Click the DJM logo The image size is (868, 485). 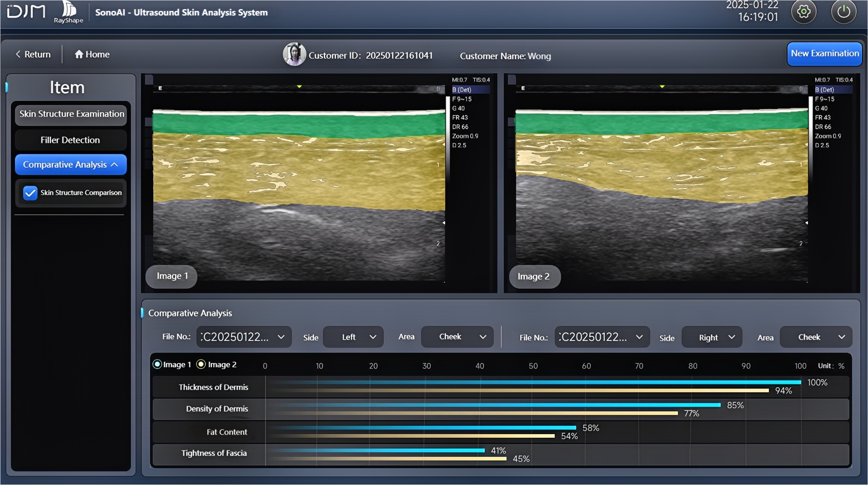click(26, 11)
